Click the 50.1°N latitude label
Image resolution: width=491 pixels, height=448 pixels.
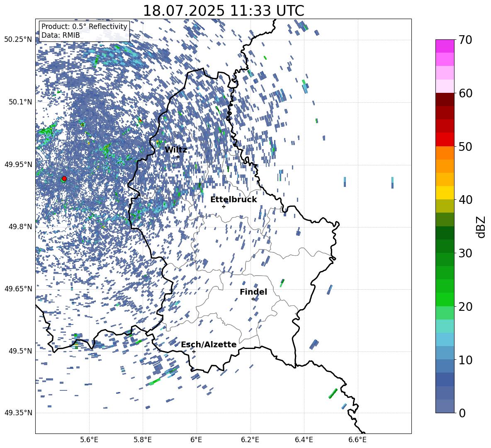pos(20,102)
